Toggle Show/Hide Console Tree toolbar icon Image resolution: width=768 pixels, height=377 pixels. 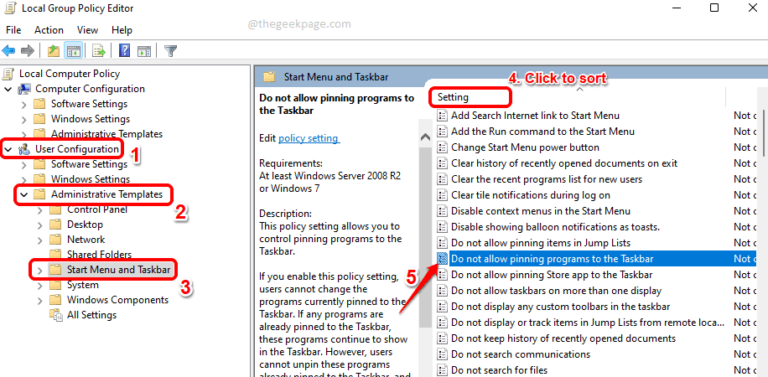(x=74, y=50)
